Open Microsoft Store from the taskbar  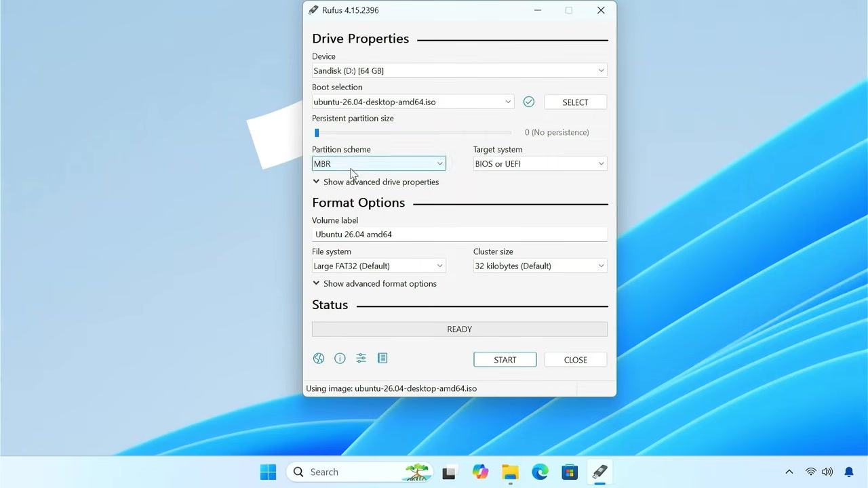click(x=570, y=472)
